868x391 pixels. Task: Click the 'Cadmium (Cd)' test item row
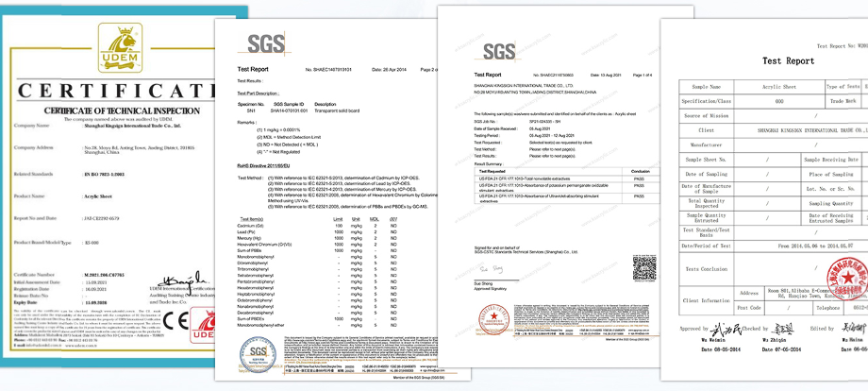point(317,226)
